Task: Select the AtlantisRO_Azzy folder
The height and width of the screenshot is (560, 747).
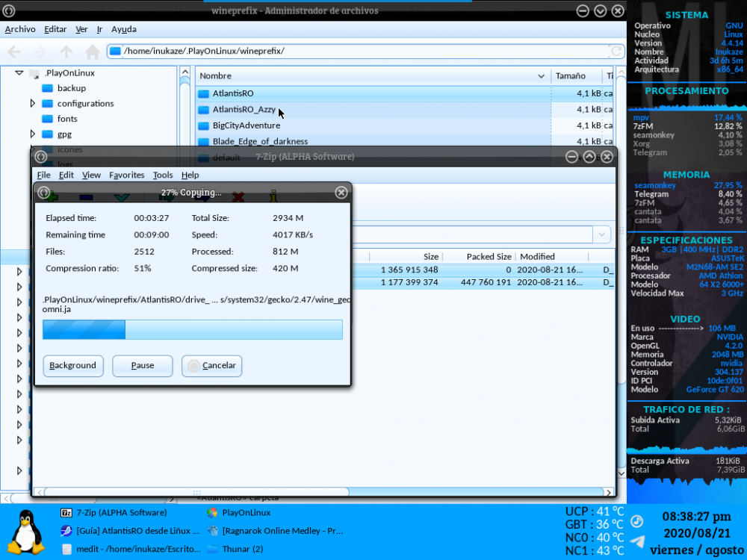Action: pyautogui.click(x=244, y=110)
